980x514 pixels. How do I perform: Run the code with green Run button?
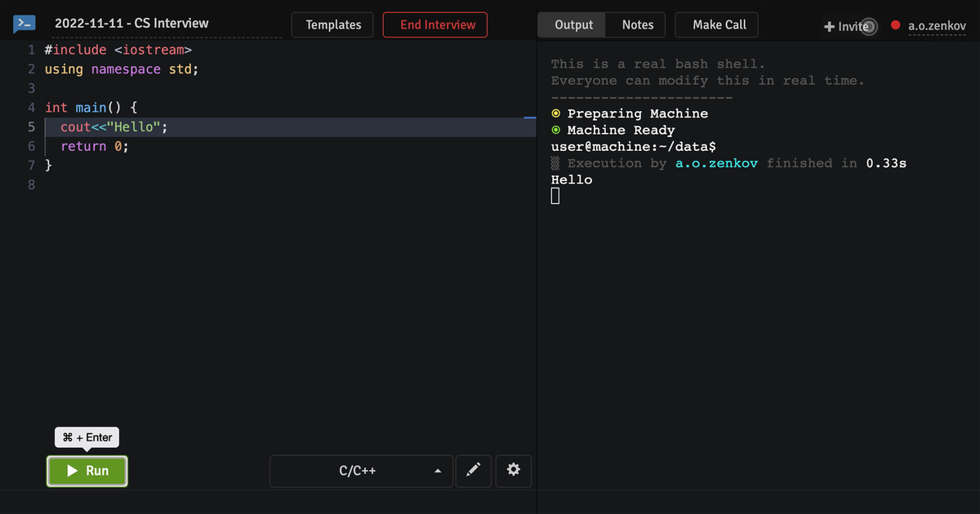pyautogui.click(x=87, y=471)
